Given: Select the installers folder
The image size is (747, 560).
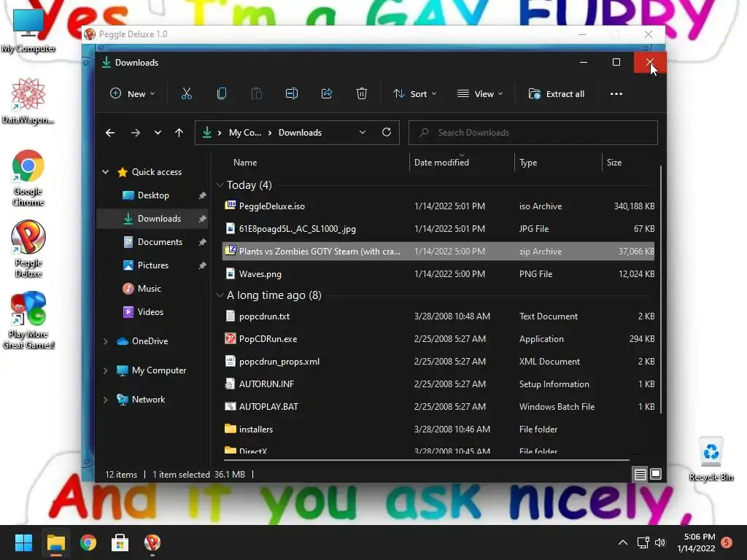Looking at the screenshot, I should coord(438,429).
